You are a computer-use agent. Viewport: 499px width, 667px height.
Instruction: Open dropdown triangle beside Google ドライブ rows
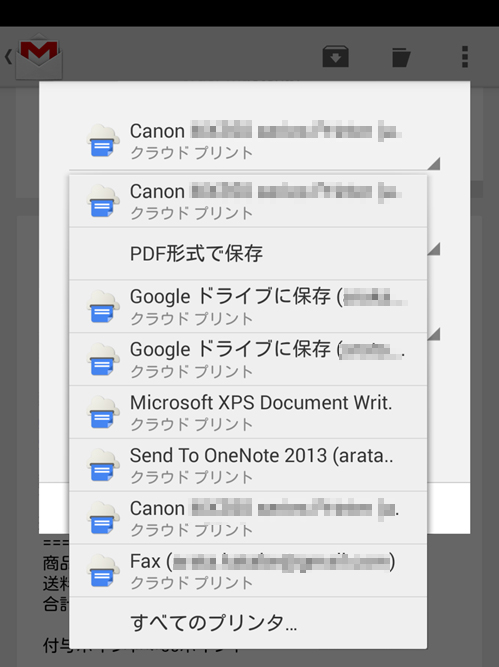point(433,334)
